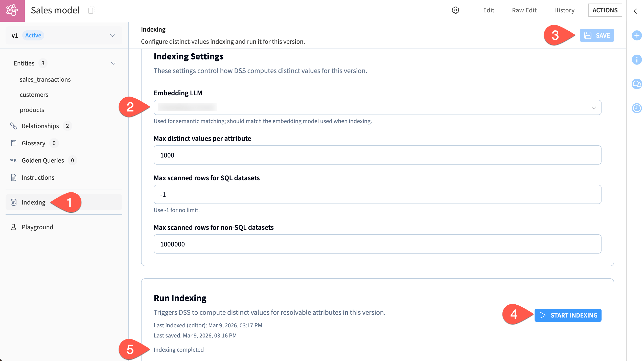The height and width of the screenshot is (361, 644).
Task: Open the discussions icon in the right sidebar
Action: (x=637, y=83)
